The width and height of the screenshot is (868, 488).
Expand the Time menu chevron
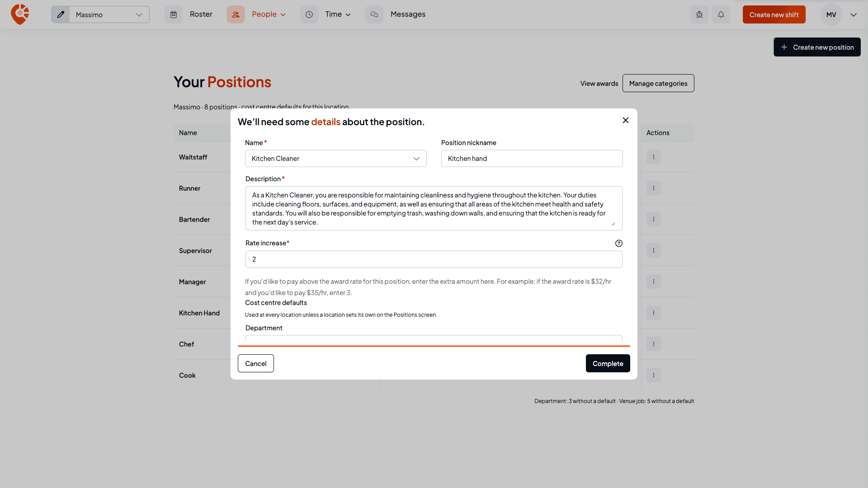[348, 15]
